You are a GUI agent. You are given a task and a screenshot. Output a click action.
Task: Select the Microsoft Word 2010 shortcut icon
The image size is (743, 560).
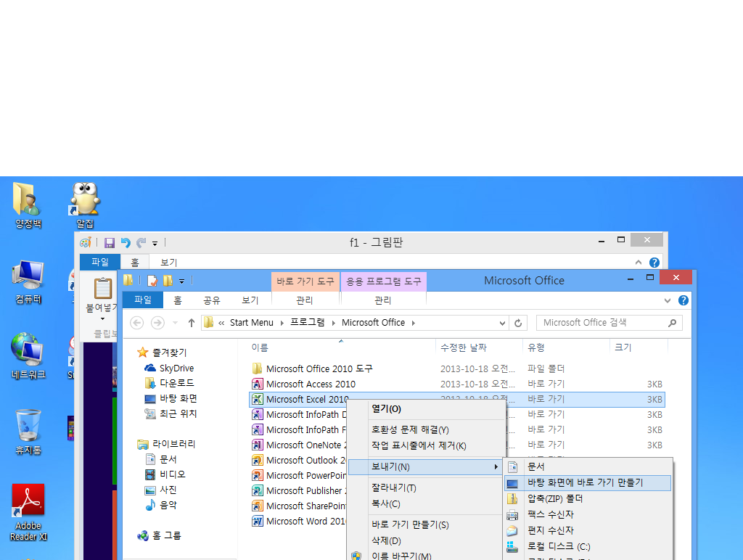coord(258,521)
